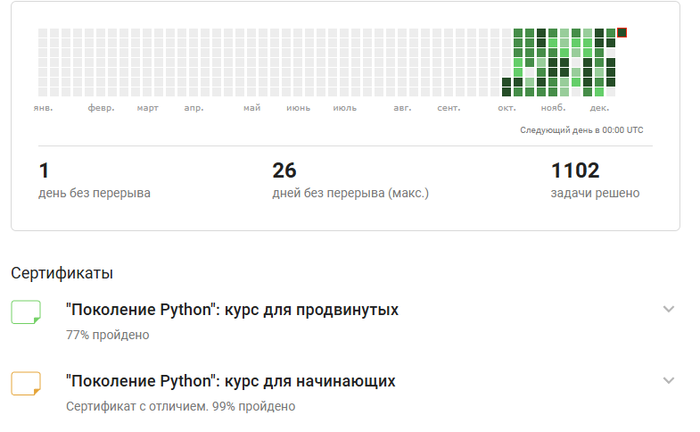
Task: Click the "1102" solved tasks number
Action: tap(575, 170)
